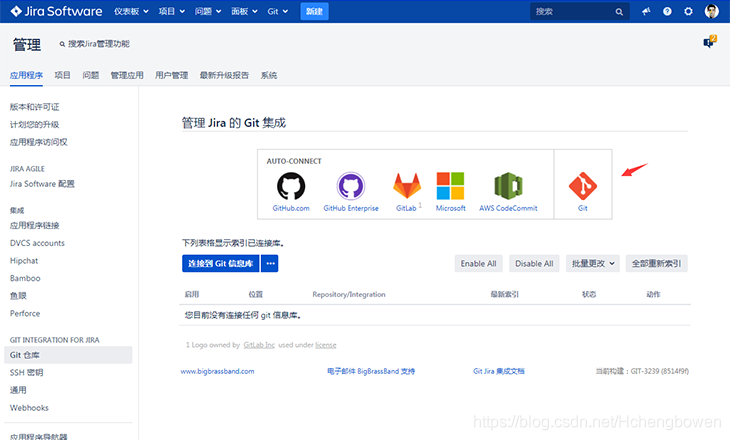Image resolution: width=730 pixels, height=440 pixels.
Task: Open the notifications megaphone icon
Action: 646,11
